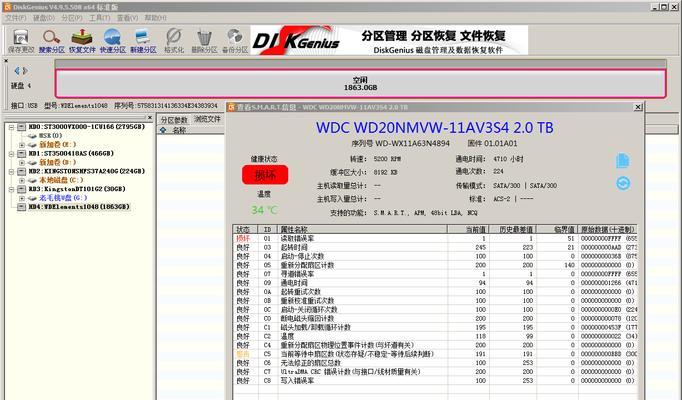Click the 临界值 column header
This screenshot has width=682, height=400.
tap(557, 229)
